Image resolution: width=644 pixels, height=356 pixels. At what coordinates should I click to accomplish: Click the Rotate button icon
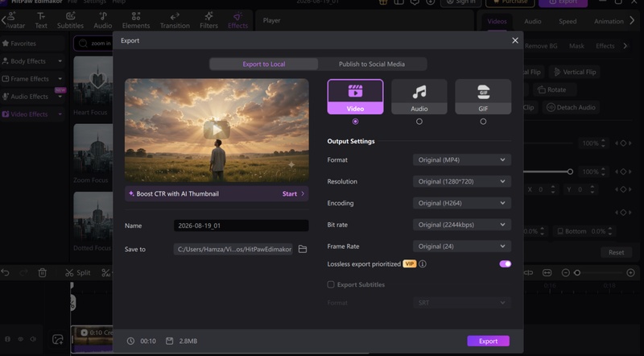[x=542, y=89]
